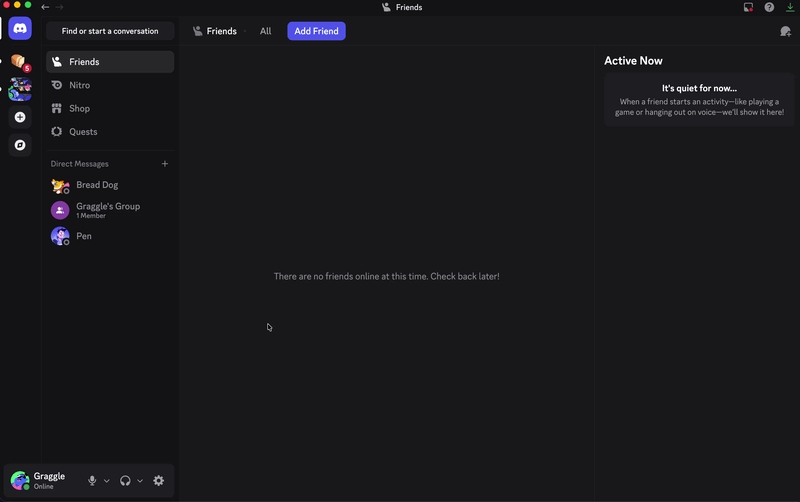This screenshot has width=800, height=502.
Task: Open the colorful space-themed server icon
Action: click(x=20, y=89)
